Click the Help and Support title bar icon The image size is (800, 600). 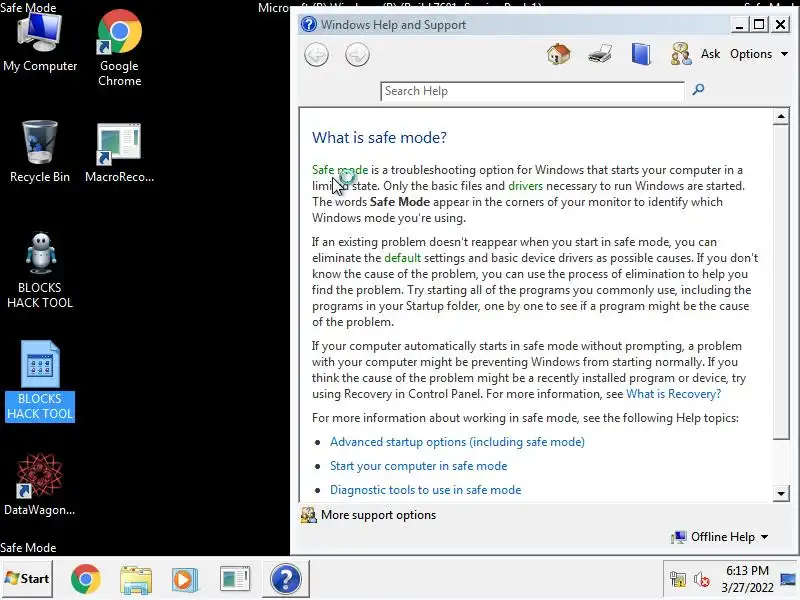[x=309, y=24]
